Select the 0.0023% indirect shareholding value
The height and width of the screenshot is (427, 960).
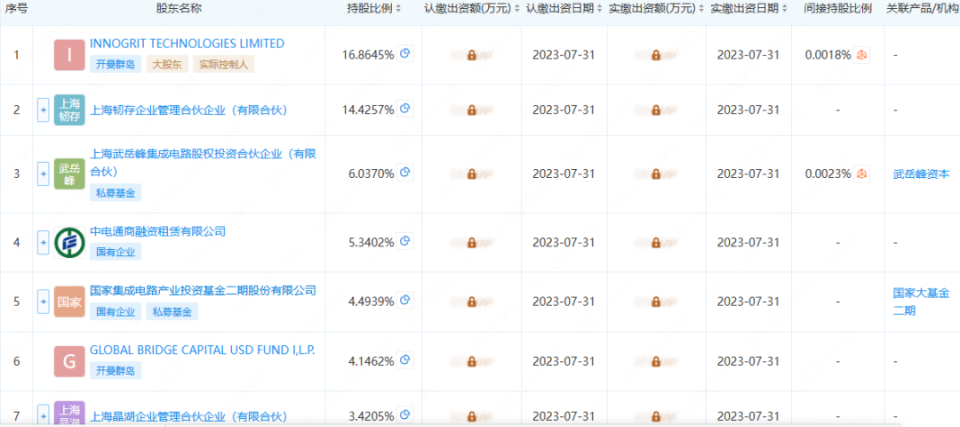pos(828,174)
